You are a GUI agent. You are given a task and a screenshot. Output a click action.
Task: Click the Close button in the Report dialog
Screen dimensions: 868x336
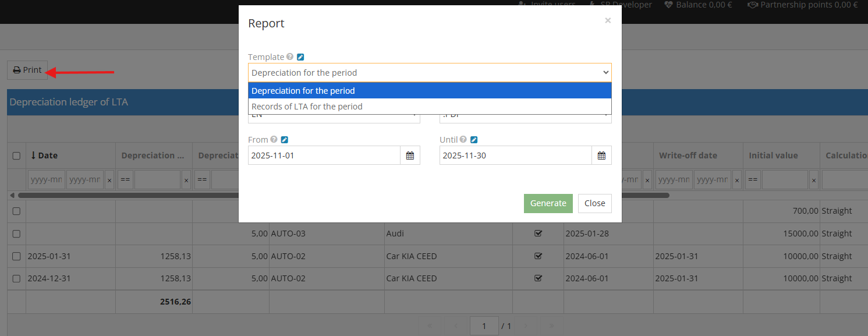[594, 203]
